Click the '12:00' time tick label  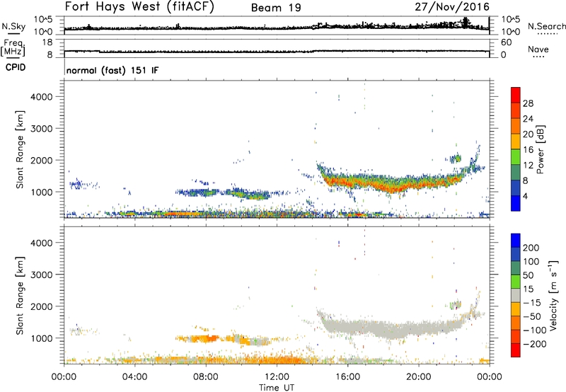point(277,377)
